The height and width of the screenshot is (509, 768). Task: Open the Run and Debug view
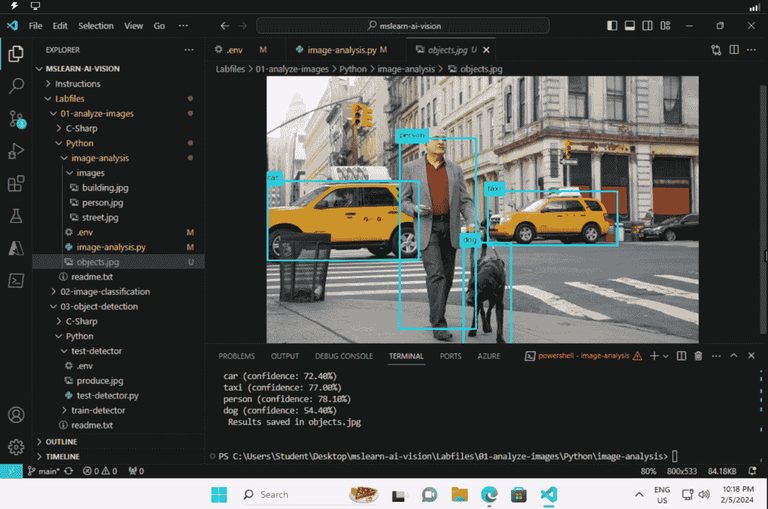[x=16, y=151]
